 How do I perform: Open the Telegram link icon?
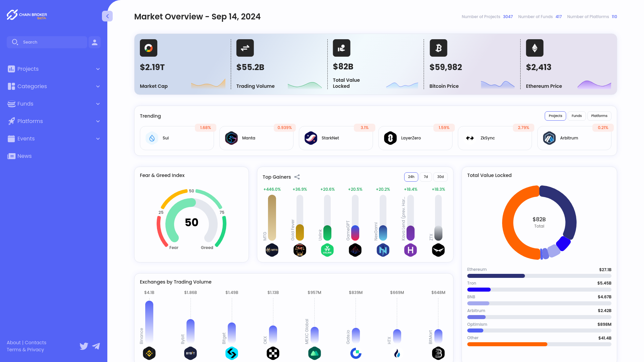pyautogui.click(x=96, y=346)
